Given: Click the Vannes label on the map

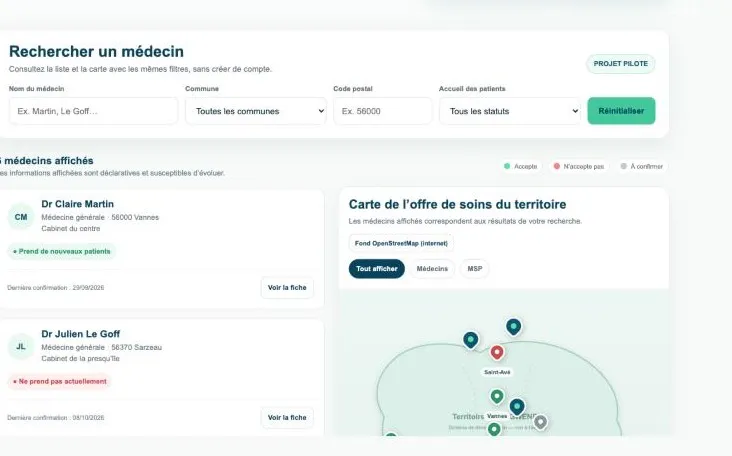Looking at the screenshot, I should point(497,416).
